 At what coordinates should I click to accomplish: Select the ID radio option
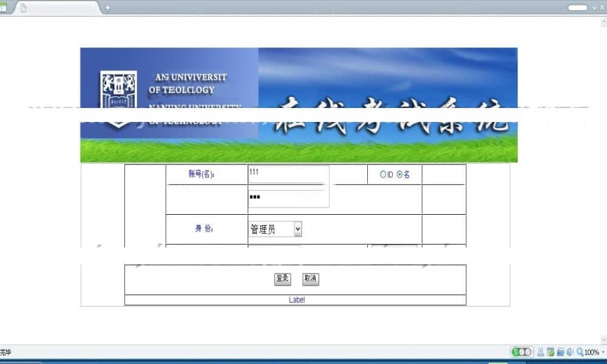click(x=383, y=175)
